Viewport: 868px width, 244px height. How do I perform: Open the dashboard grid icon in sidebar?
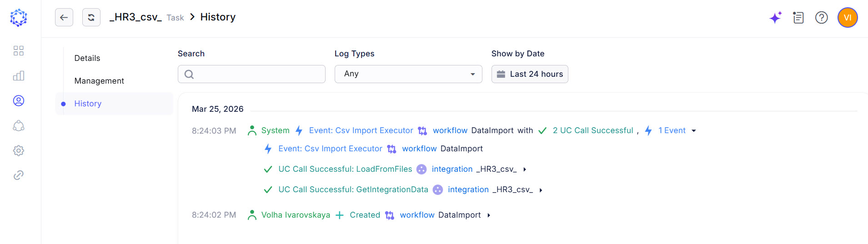point(19,50)
